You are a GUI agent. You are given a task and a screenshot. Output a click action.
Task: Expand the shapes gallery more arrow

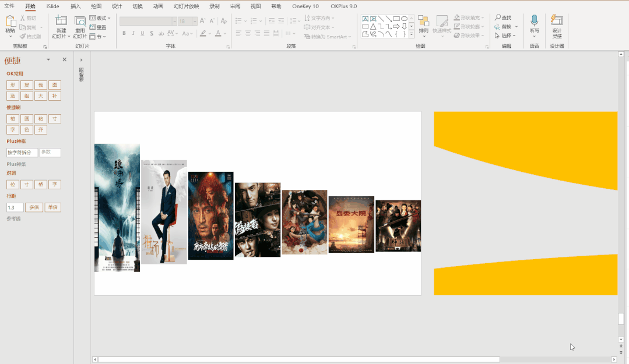pyautogui.click(x=411, y=34)
